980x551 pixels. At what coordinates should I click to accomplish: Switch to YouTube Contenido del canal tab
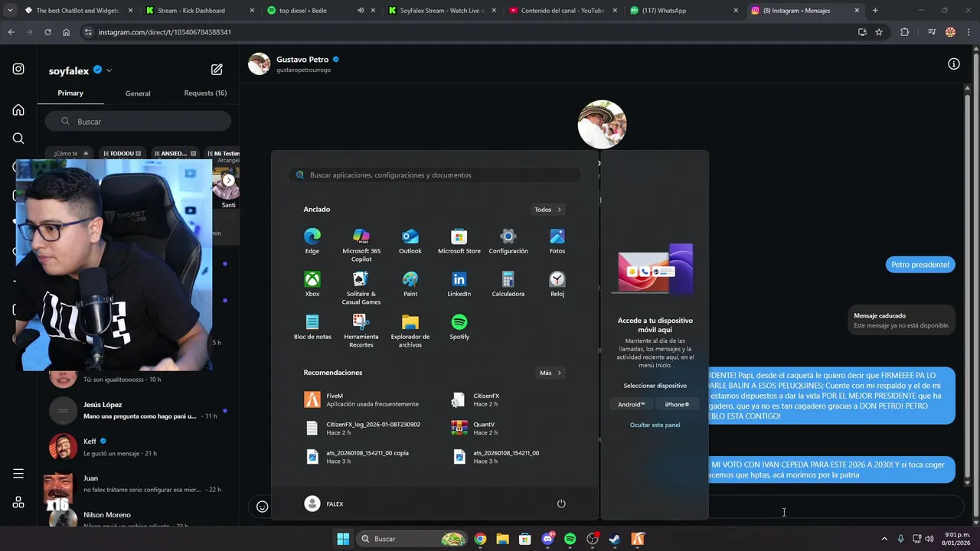point(563,11)
